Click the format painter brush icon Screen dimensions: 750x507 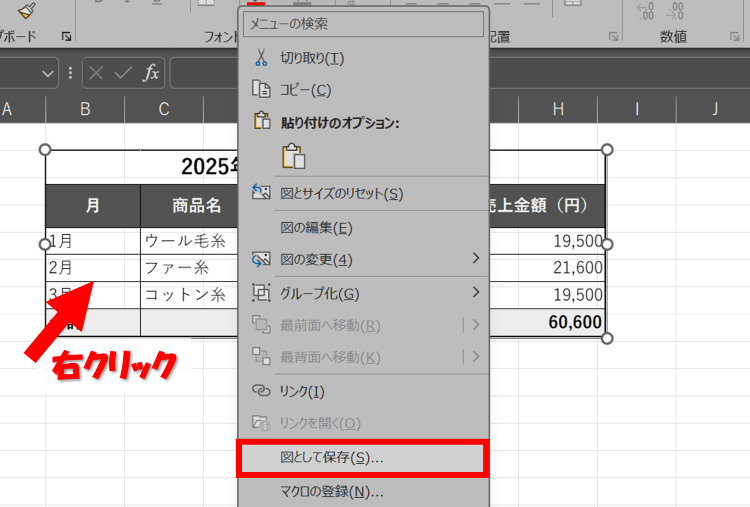tap(27, 11)
